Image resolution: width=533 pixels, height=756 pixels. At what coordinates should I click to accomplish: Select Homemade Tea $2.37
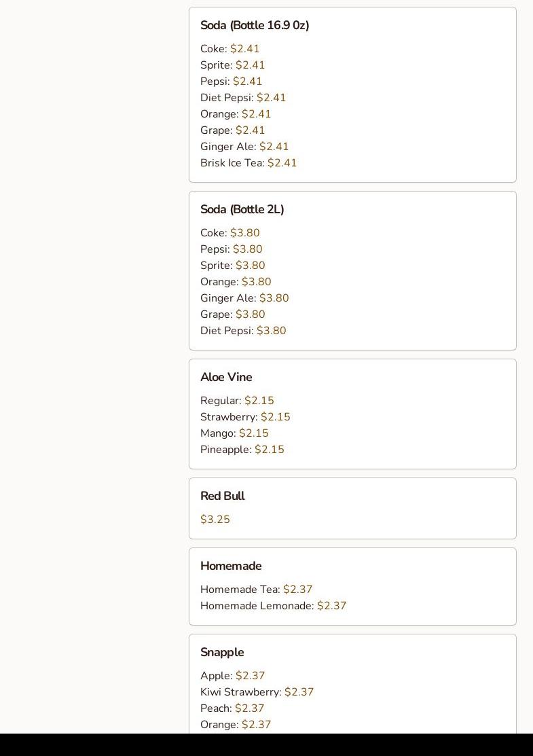coord(256,590)
